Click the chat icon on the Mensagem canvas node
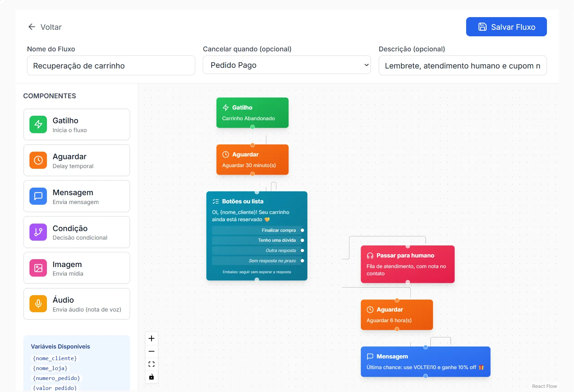This screenshot has width=574, height=392. 370,356
